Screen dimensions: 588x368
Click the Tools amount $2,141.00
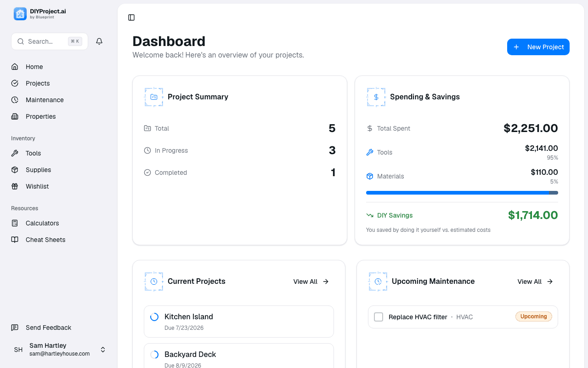pyautogui.click(x=542, y=148)
